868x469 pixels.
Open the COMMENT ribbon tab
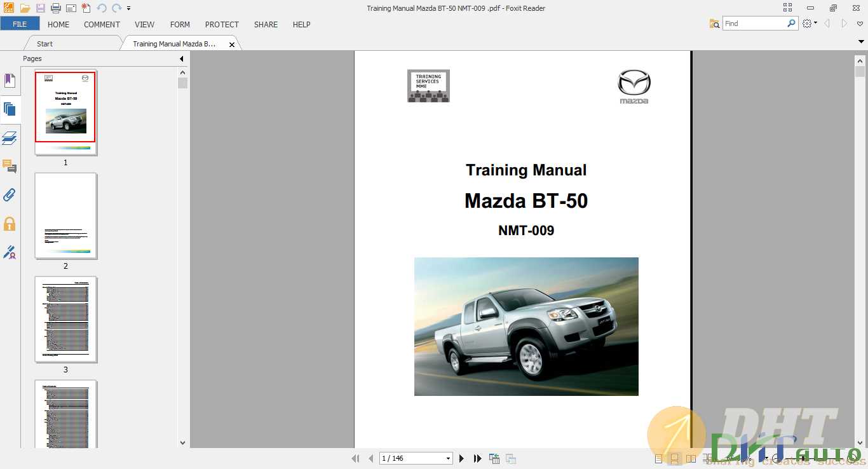point(102,24)
